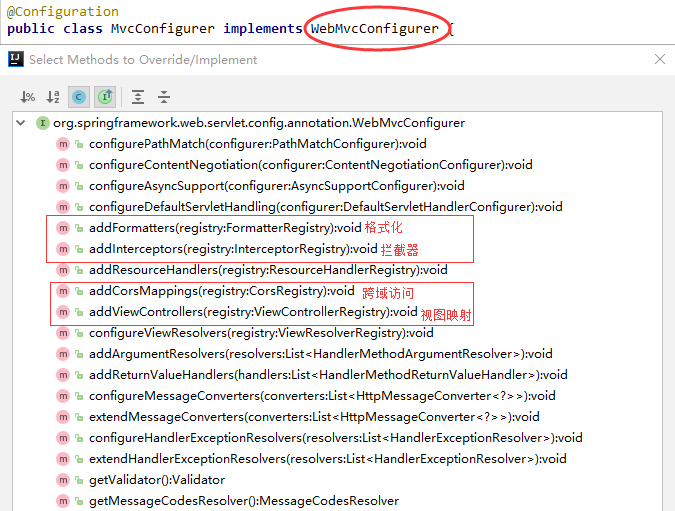Select configureContentNegotiation method
This screenshot has width=675, height=511.
pos(310,165)
